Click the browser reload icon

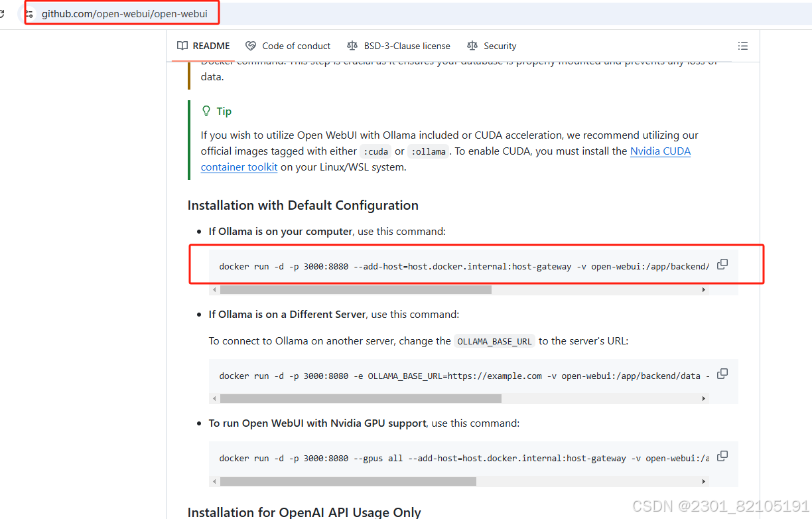3,13
